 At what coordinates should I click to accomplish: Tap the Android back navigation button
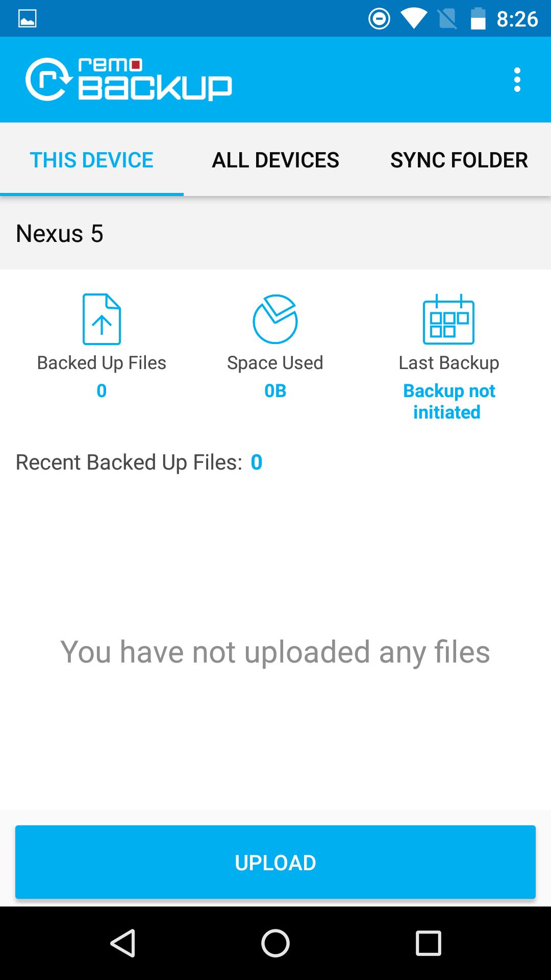(x=122, y=943)
